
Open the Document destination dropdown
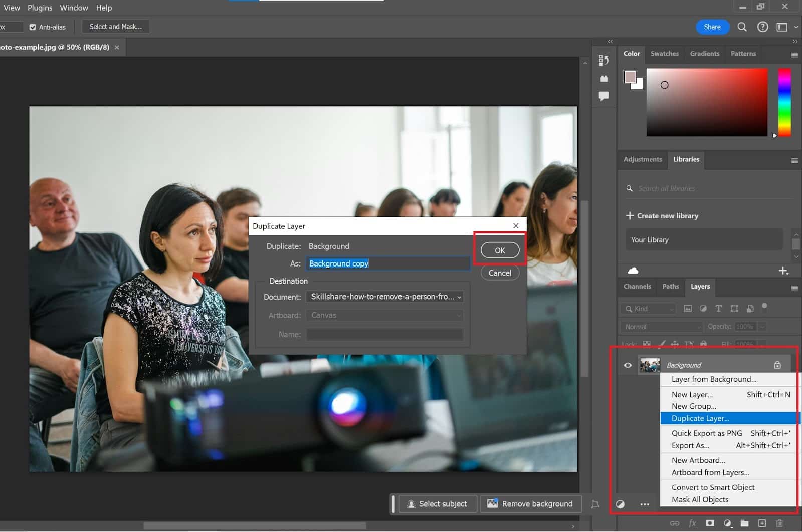(x=385, y=297)
